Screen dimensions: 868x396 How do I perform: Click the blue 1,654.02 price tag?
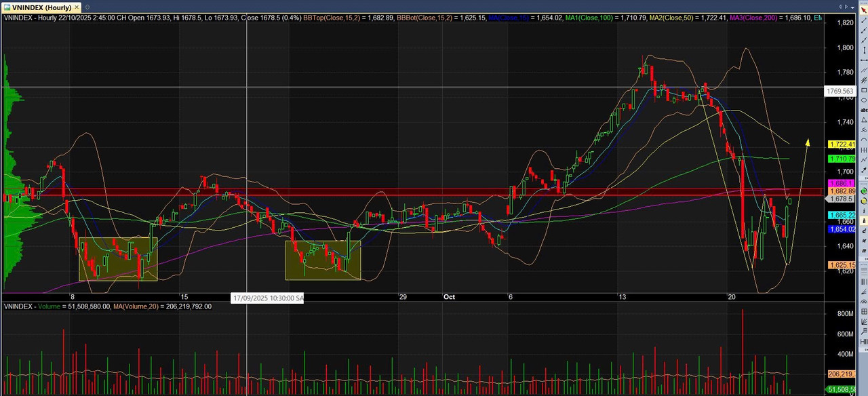point(841,229)
